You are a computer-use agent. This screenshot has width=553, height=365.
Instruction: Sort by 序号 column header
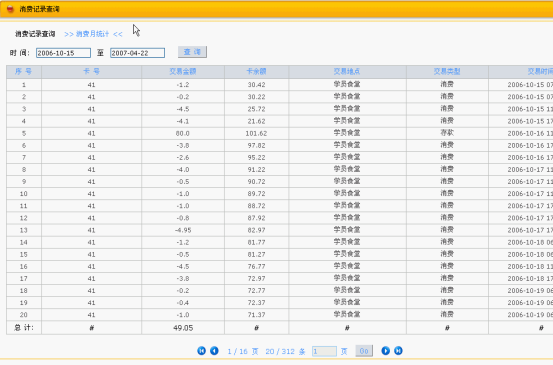pos(24,72)
